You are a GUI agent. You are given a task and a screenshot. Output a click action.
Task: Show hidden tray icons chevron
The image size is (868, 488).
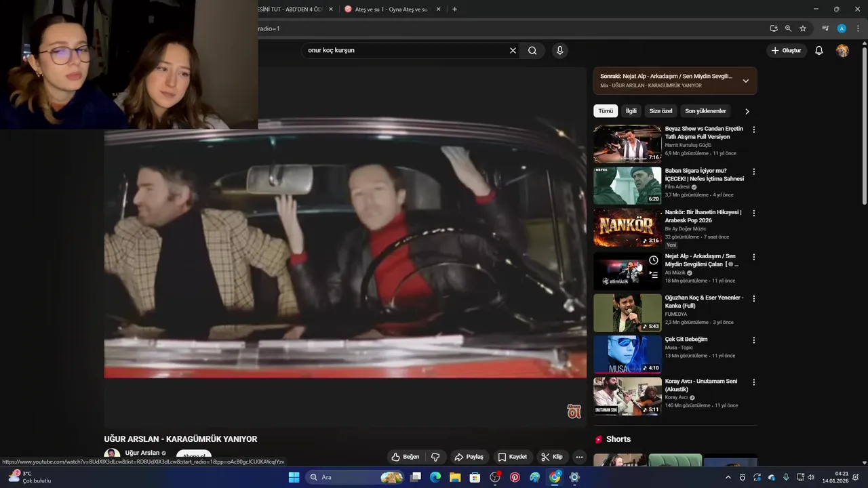coord(728,477)
